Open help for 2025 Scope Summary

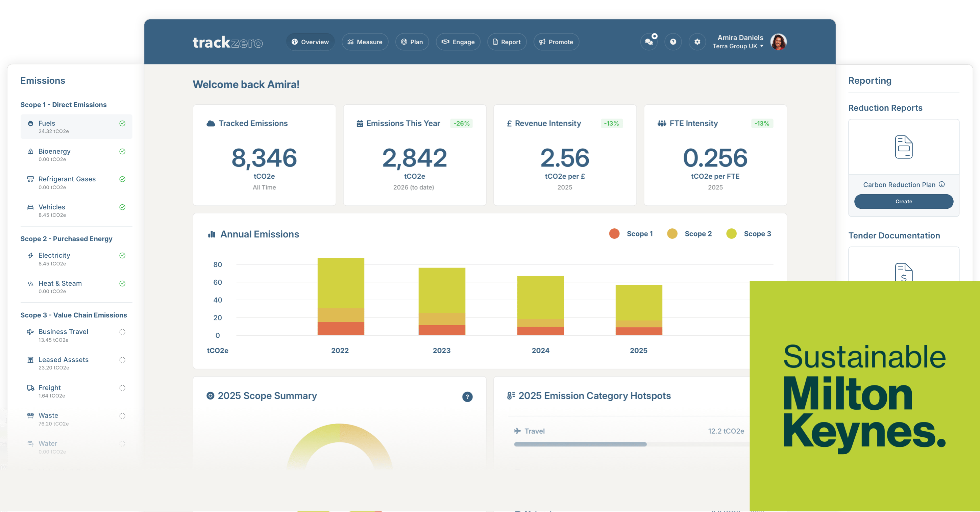pos(467,397)
